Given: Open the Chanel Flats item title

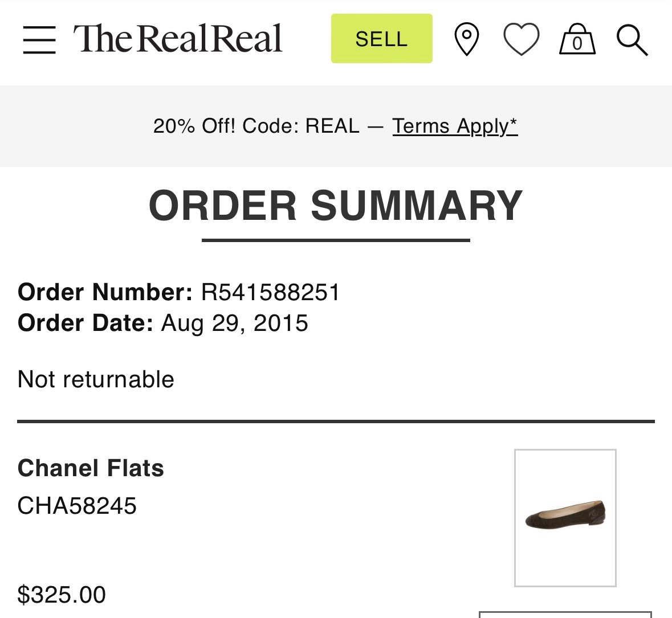Looking at the screenshot, I should tap(91, 468).
